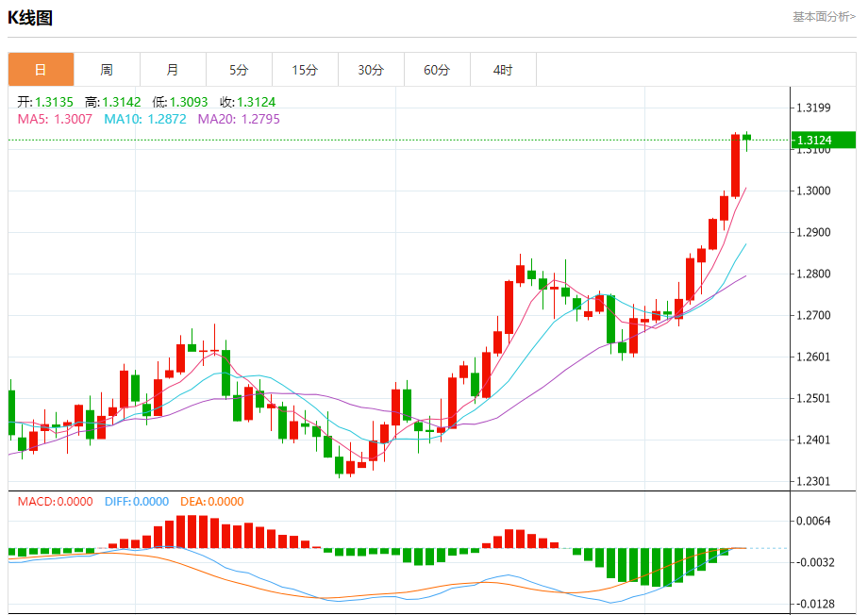Screen dimensions: 868x615
Task: Click the MA20: 1.2795 indicator label
Action: click(x=239, y=119)
